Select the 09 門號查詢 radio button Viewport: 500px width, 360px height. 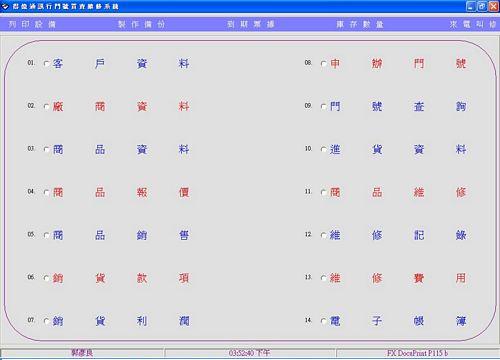323,106
